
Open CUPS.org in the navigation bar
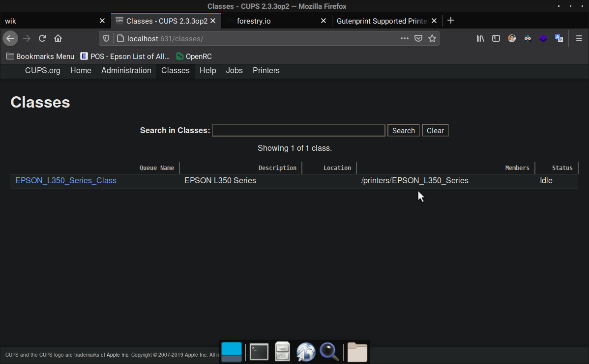point(42,71)
